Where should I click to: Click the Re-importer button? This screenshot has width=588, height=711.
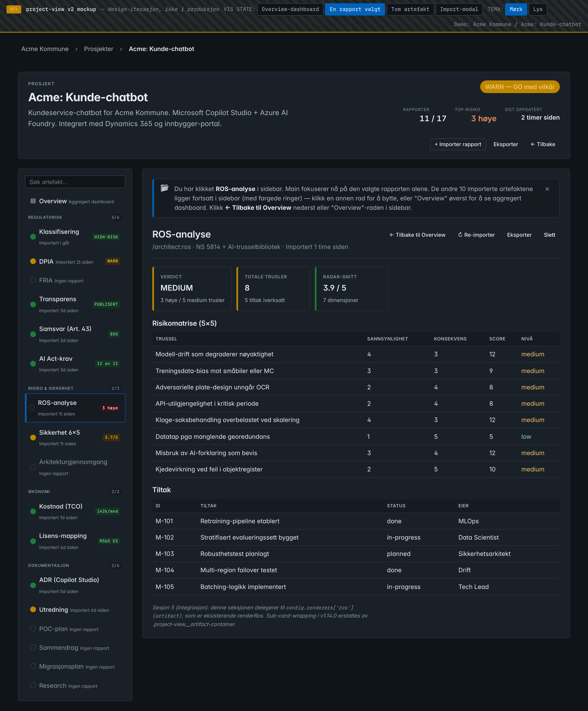click(x=476, y=235)
